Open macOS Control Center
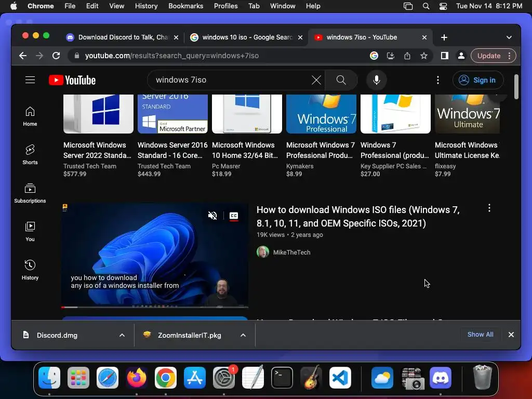The image size is (532, 399). (443, 6)
